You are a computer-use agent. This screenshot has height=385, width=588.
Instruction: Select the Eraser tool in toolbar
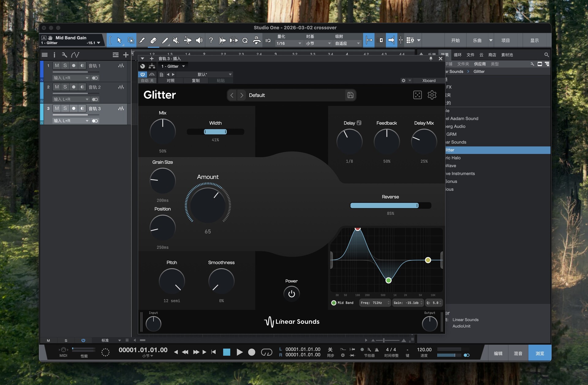click(x=153, y=40)
